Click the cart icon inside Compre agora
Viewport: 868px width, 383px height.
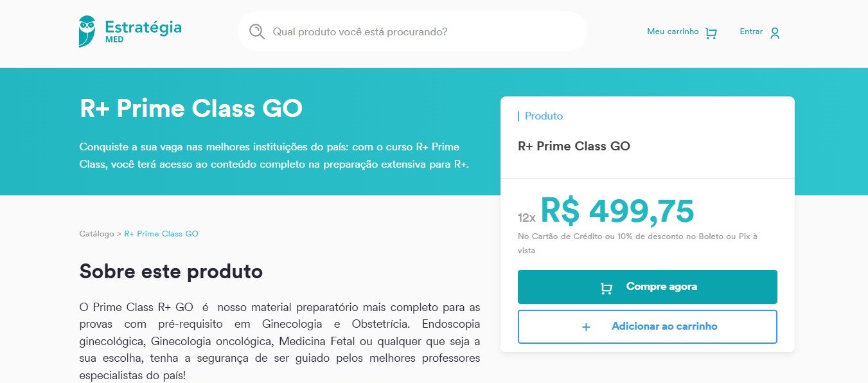coord(606,288)
